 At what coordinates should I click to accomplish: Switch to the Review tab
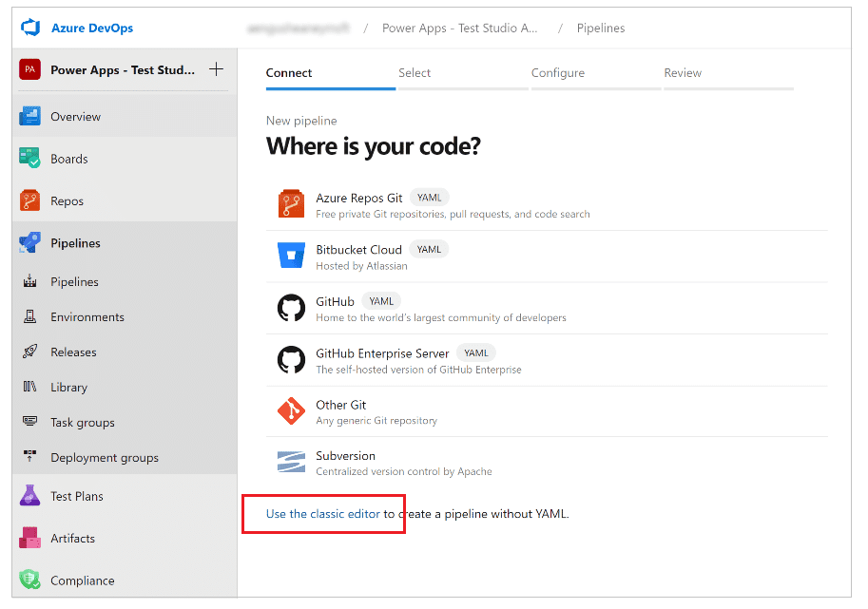(x=682, y=72)
